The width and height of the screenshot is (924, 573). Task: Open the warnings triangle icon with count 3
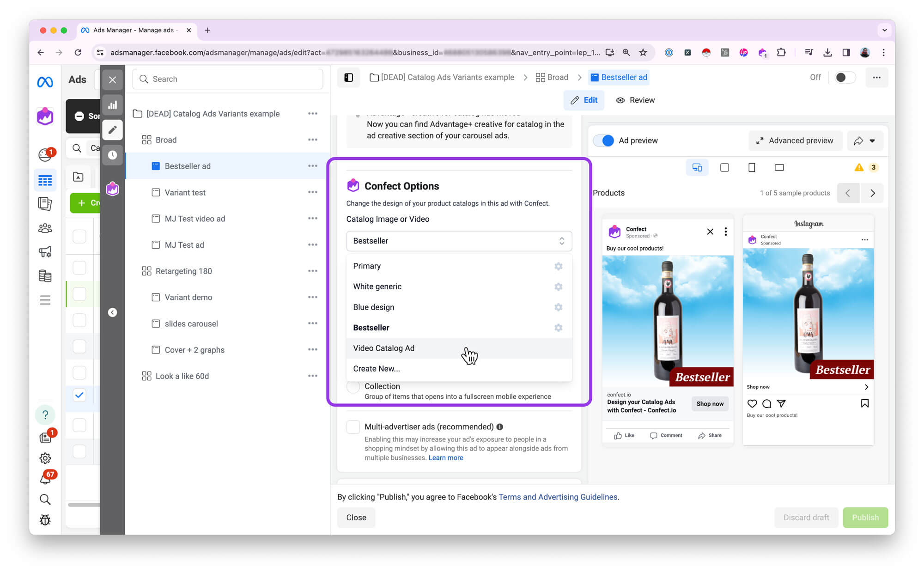coord(859,168)
